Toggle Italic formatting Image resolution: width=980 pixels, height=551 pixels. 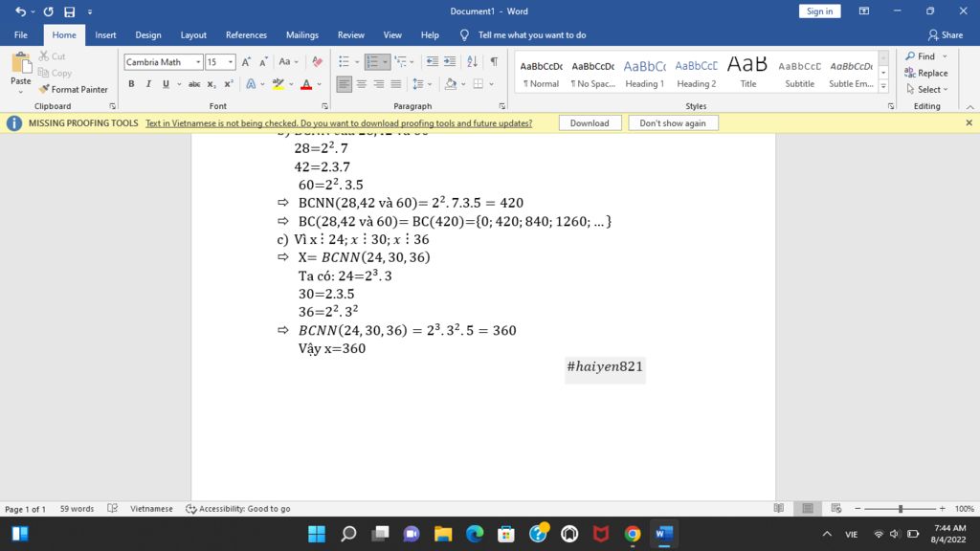148,84
